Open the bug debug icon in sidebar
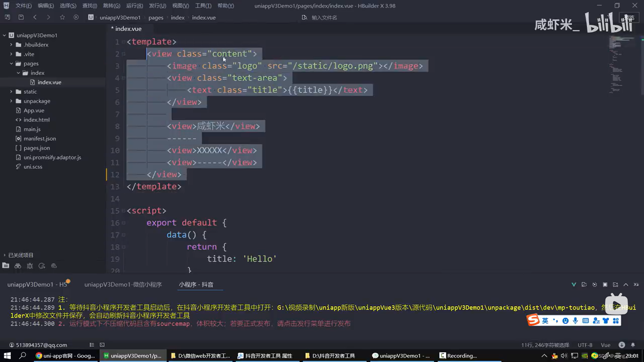The width and height of the screenshot is (644, 362). click(30, 266)
